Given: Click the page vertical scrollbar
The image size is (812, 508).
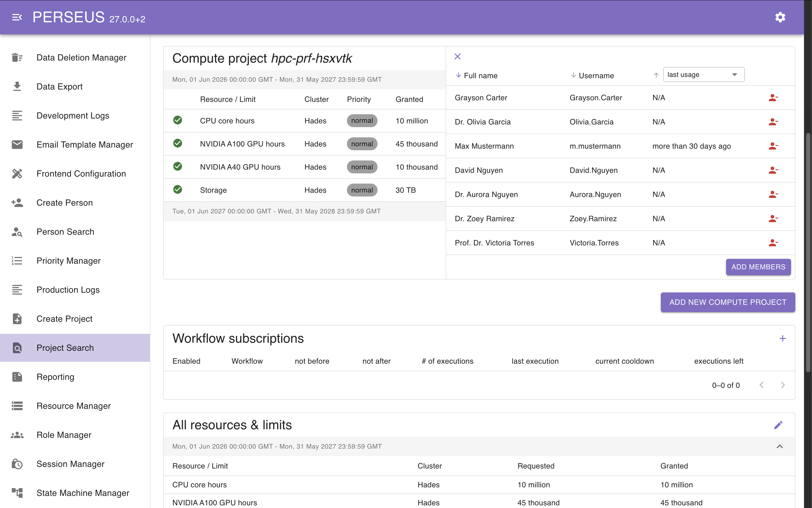Looking at the screenshot, I should click(x=808, y=252).
